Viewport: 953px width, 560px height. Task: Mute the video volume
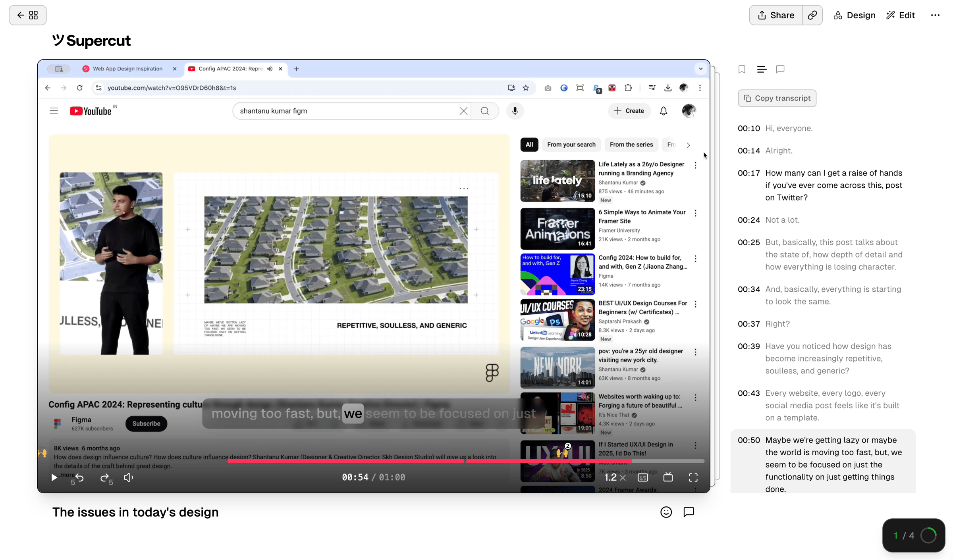[x=129, y=477]
